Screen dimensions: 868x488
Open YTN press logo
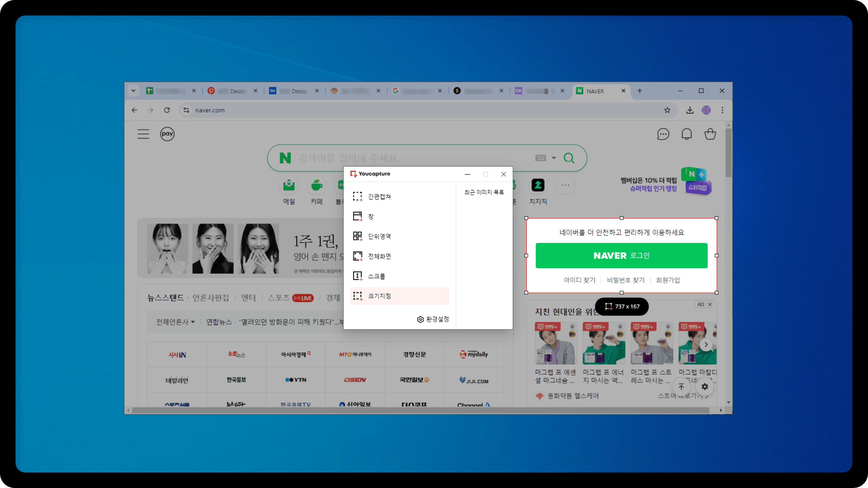point(295,380)
